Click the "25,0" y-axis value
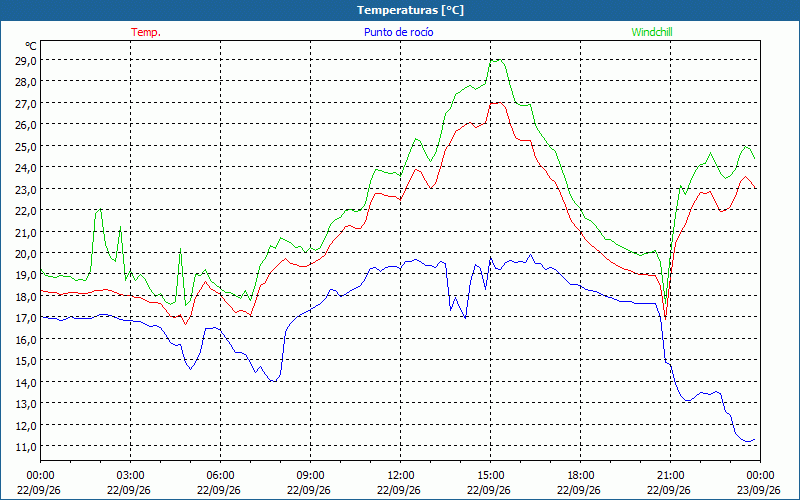The height and width of the screenshot is (500, 800). [x=26, y=146]
